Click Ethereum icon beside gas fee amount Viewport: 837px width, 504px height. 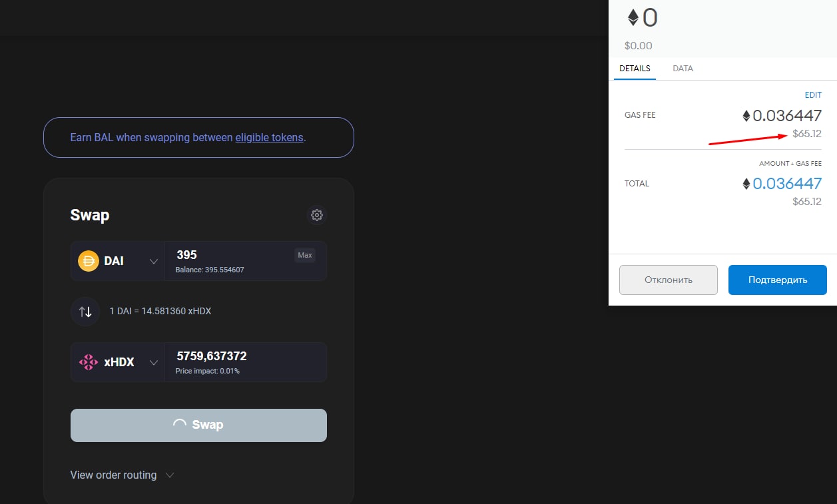746,116
